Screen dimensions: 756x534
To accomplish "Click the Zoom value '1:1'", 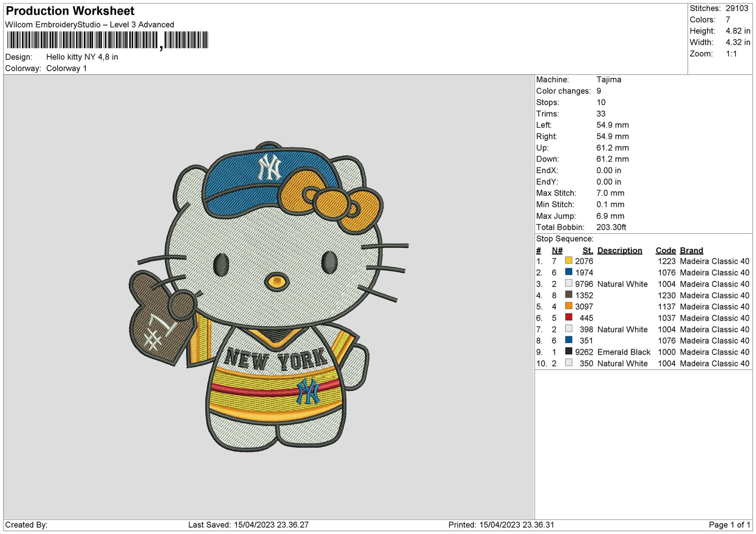I will click(x=731, y=54).
